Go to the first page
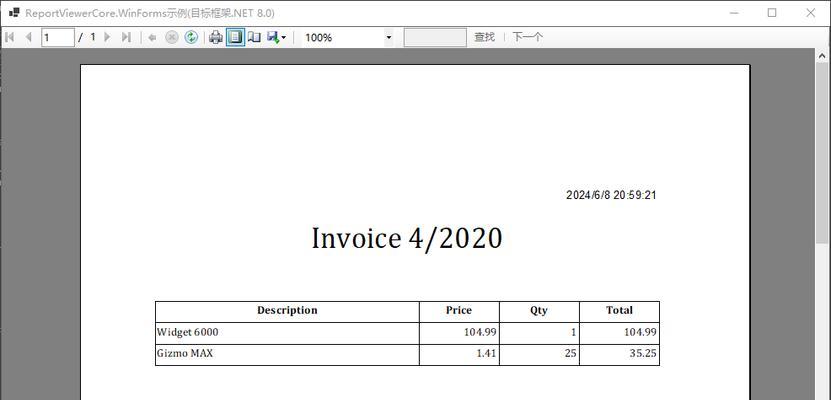This screenshot has width=831, height=400. tap(10, 37)
